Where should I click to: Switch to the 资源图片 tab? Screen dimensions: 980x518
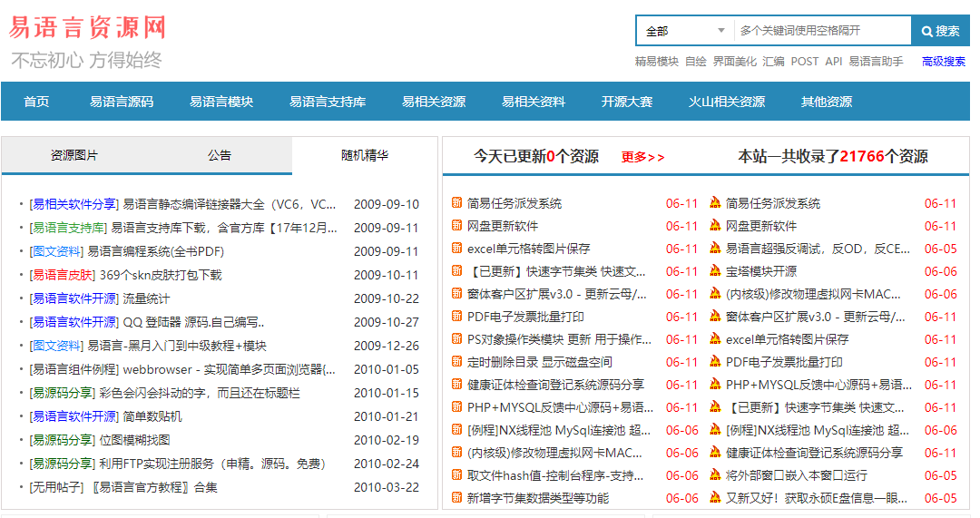pos(74,155)
